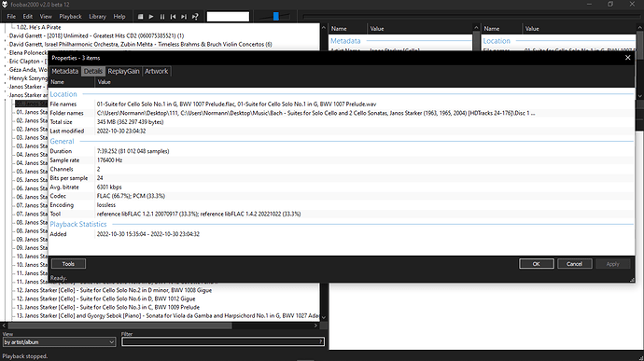The width and height of the screenshot is (644, 361).
Task: Select the Added playback statistics row
Action: 342,234
